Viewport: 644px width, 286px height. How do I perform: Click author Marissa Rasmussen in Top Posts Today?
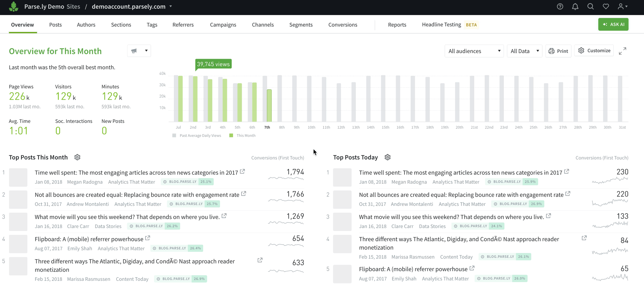pos(413,257)
